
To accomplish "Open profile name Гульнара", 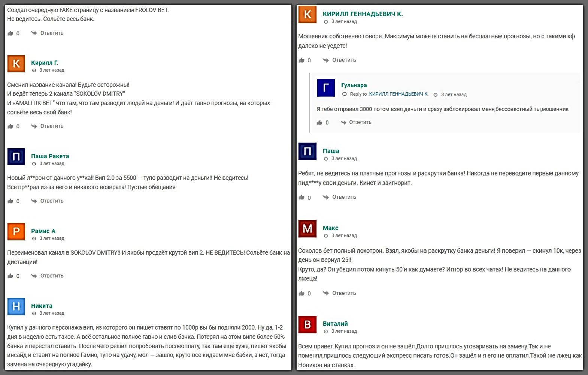I will click(354, 85).
